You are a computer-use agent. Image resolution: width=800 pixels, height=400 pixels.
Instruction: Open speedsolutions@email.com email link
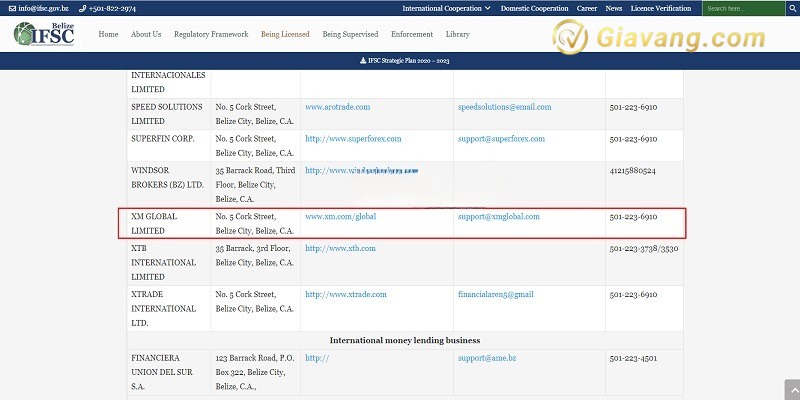504,107
